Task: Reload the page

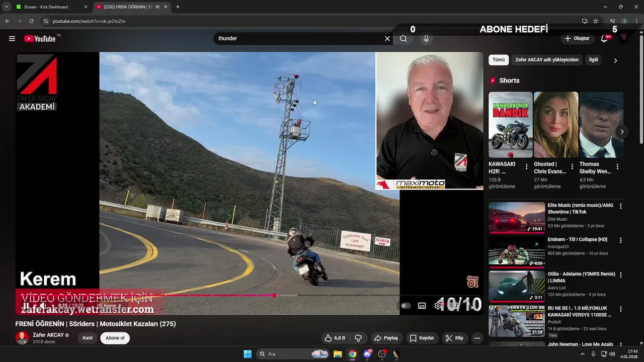Action: point(31,21)
